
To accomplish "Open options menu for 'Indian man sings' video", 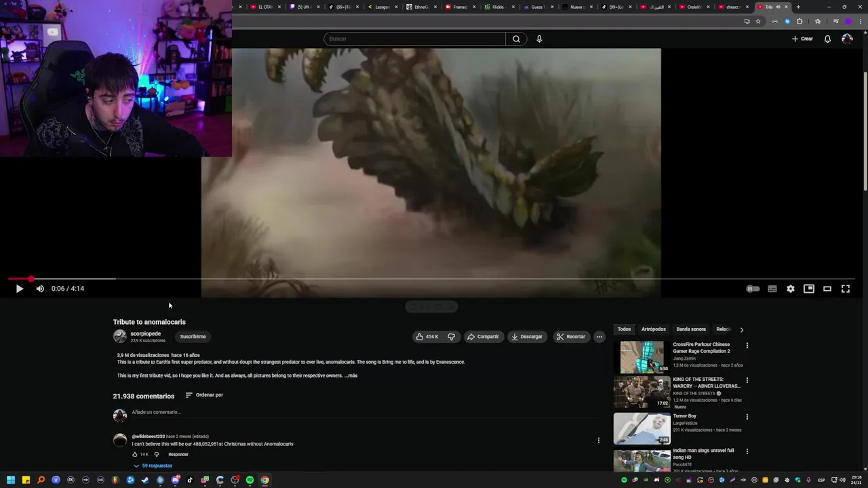I will [747, 452].
